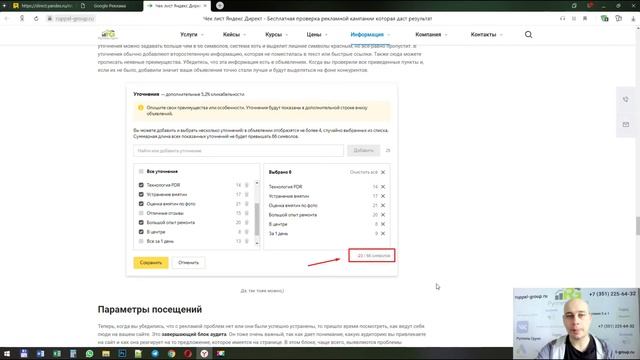Screen dimensions: 640x360
Task: Click the Добавить button next to search field
Action: pyautogui.click(x=363, y=151)
